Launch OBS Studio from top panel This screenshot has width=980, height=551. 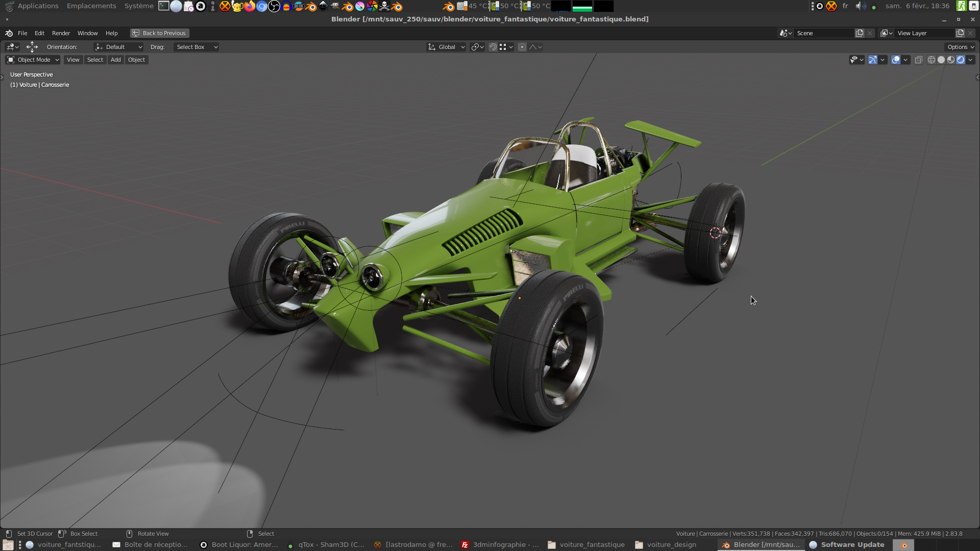click(274, 6)
